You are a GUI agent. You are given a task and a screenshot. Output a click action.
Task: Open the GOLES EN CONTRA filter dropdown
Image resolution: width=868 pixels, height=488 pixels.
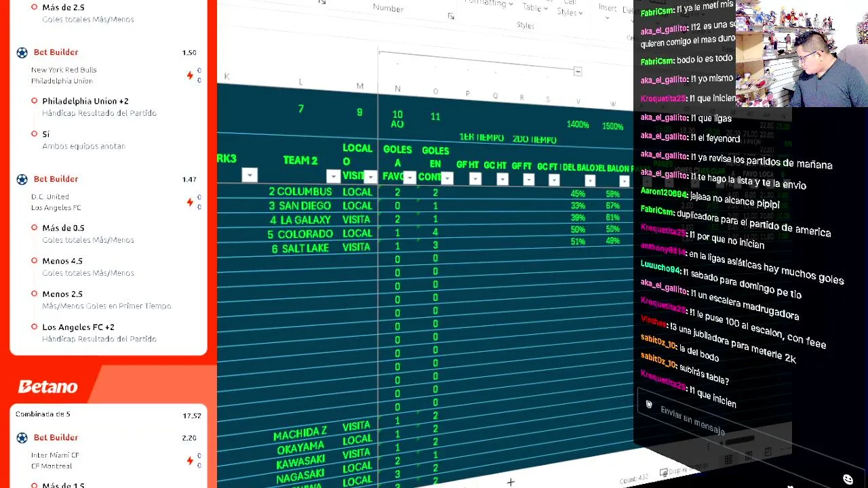click(x=447, y=178)
